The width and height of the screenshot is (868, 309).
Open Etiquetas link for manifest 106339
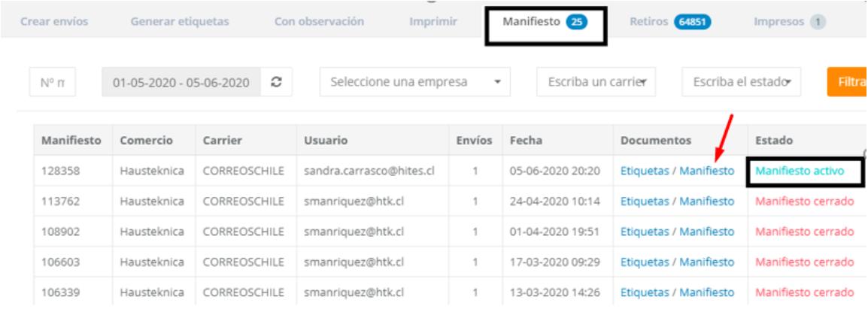click(645, 292)
